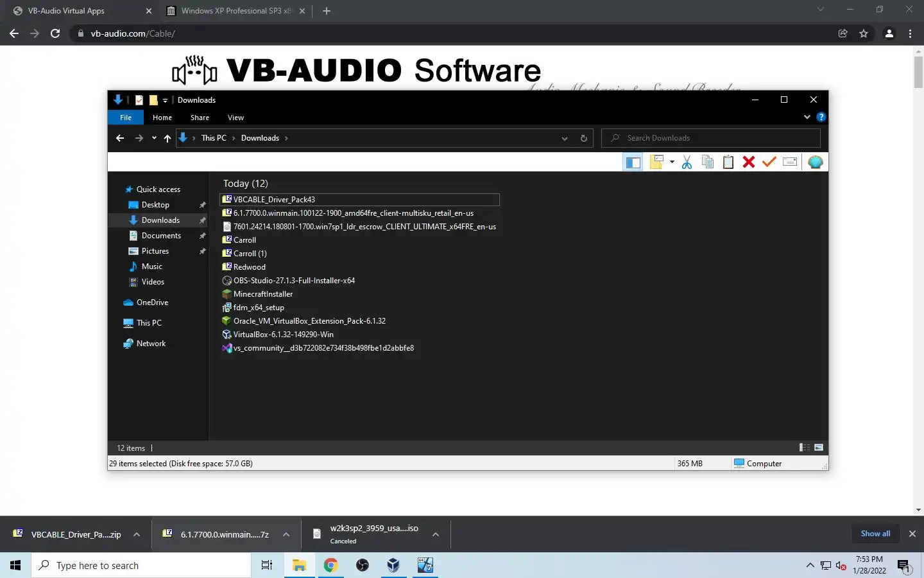Select Videos in navigation pane
The image size is (924, 578).
pyautogui.click(x=153, y=282)
